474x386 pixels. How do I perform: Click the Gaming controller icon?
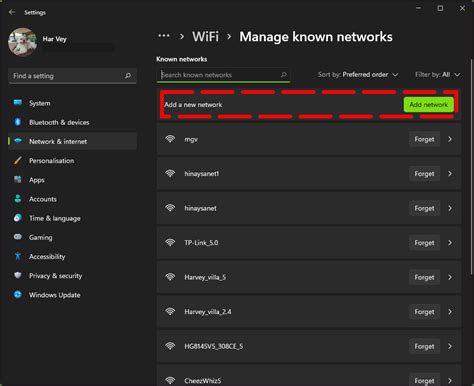tap(18, 237)
